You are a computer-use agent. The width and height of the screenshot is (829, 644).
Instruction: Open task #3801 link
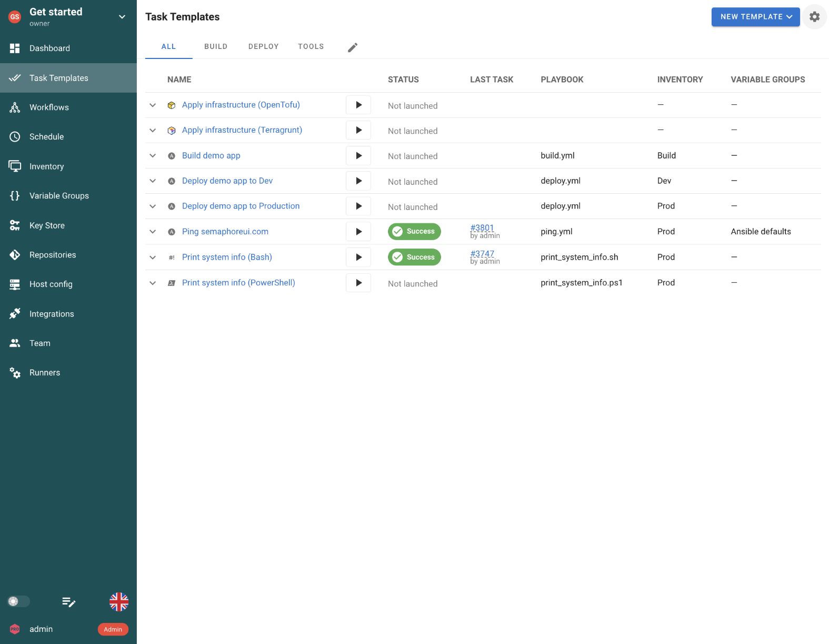(x=482, y=228)
